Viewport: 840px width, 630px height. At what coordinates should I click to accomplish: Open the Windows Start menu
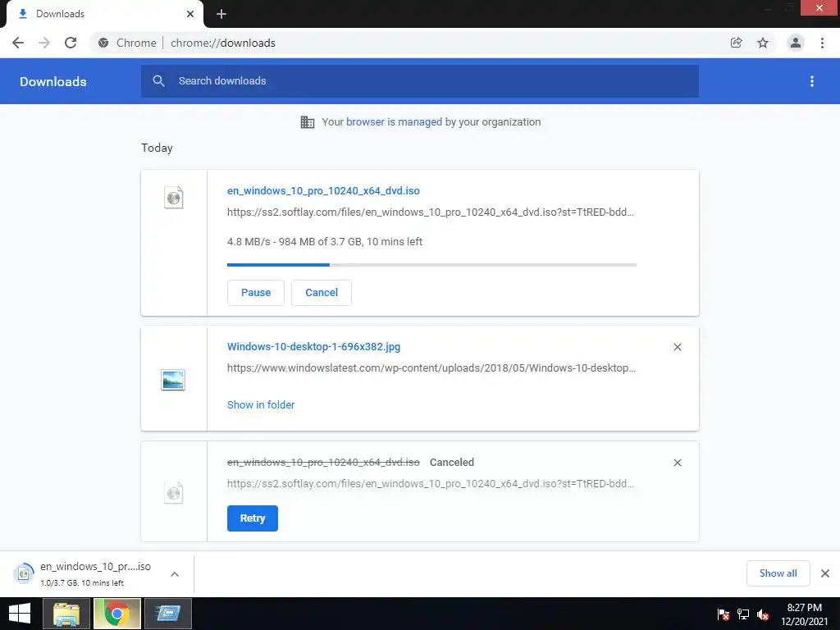click(x=20, y=614)
